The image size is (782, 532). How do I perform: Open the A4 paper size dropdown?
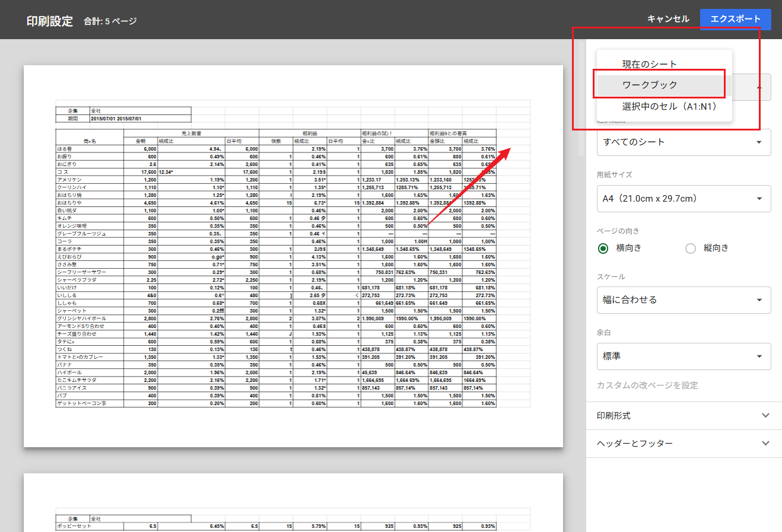coord(684,199)
